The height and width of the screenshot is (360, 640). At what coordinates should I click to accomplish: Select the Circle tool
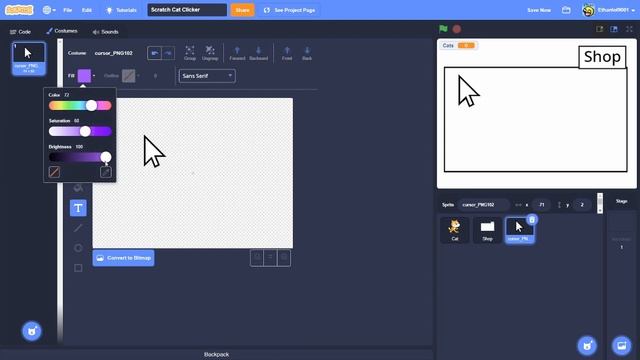pyautogui.click(x=78, y=248)
